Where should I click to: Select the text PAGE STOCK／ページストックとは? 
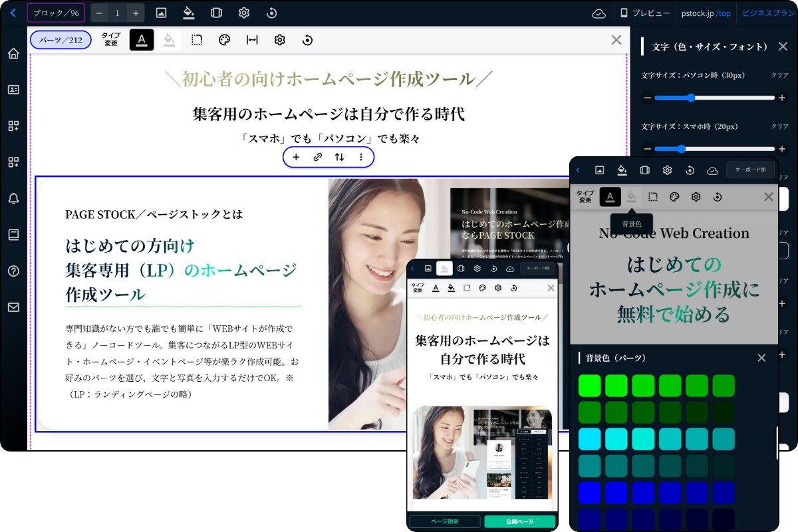pyautogui.click(x=154, y=215)
